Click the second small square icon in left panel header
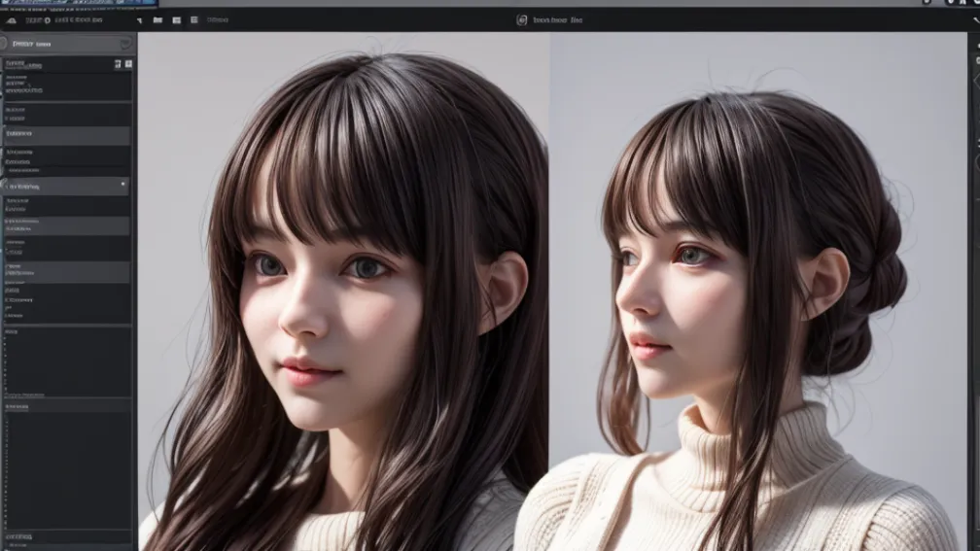The image size is (980, 551). pos(128,64)
